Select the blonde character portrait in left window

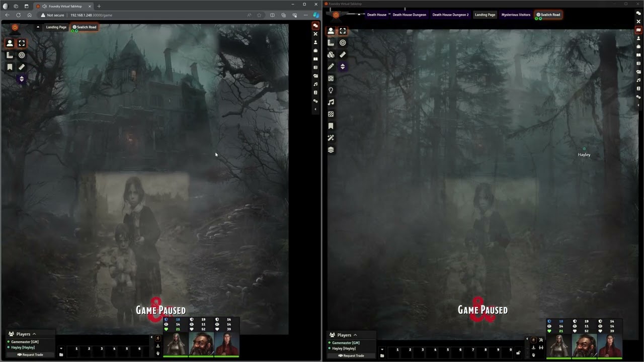click(176, 344)
